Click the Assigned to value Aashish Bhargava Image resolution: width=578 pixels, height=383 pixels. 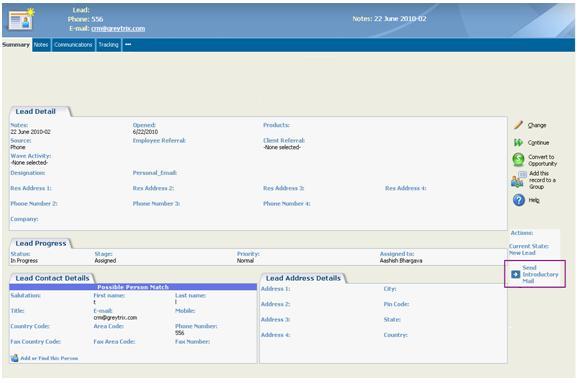tap(401, 261)
